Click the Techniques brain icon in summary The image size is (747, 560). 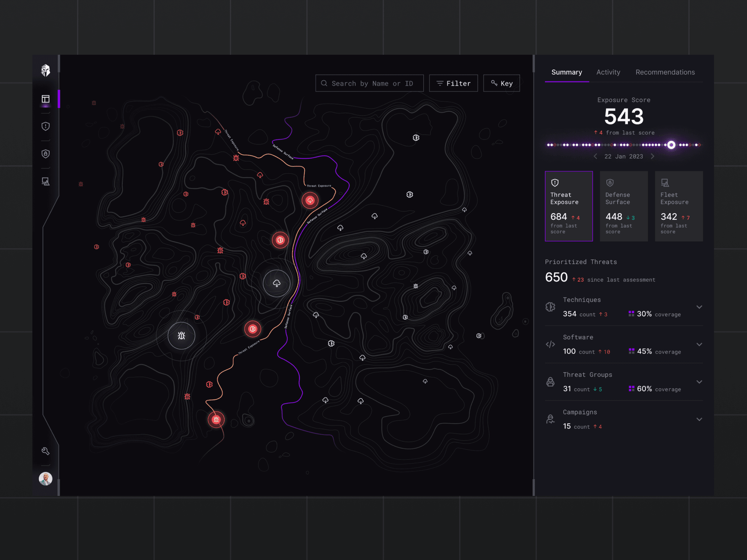[x=551, y=307]
